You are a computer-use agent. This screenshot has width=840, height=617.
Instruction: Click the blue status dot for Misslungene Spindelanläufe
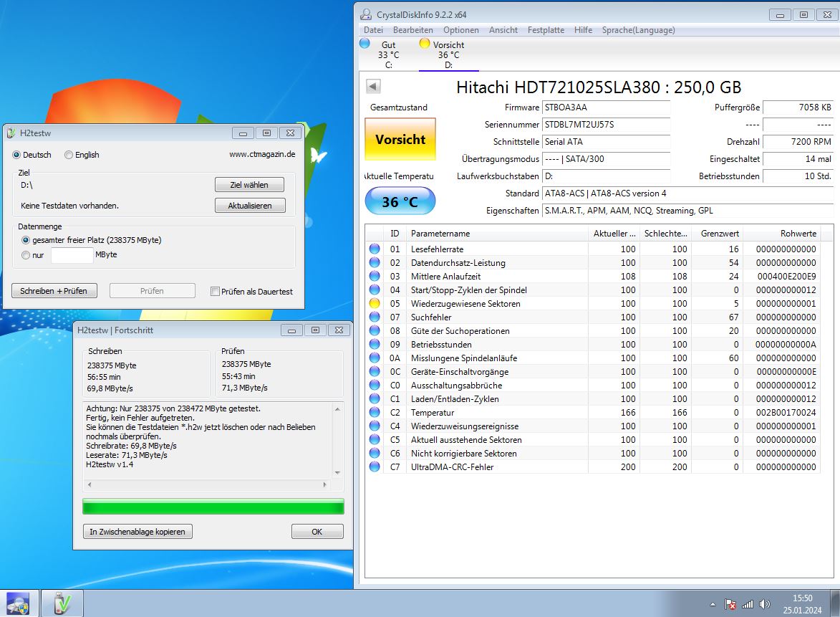click(x=375, y=358)
